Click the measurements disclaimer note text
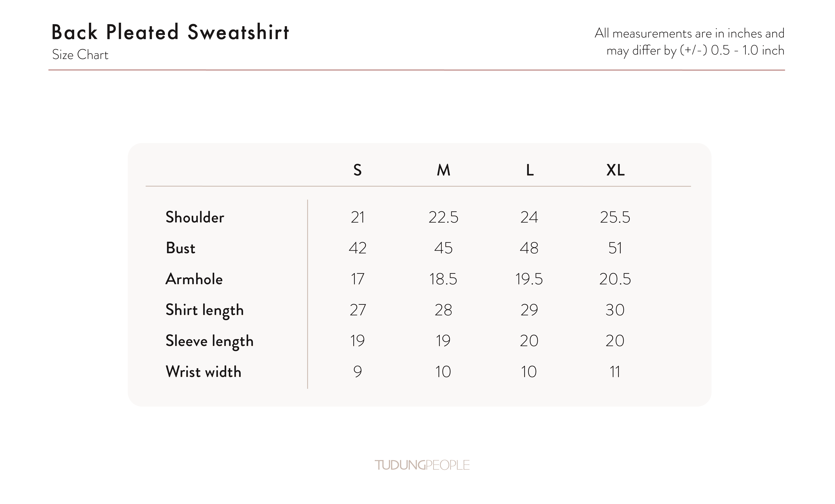 click(689, 42)
